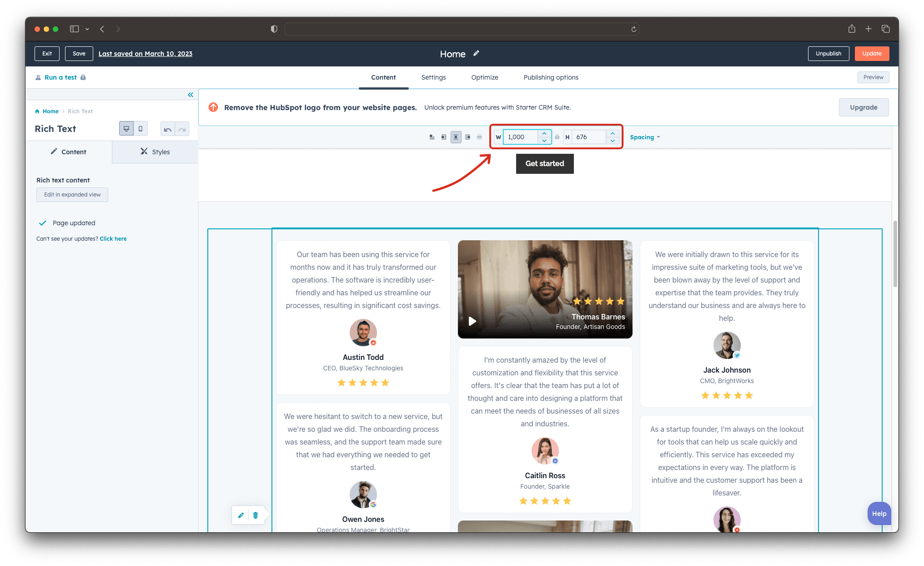Click Run a test link
This screenshot has width=924, height=566.
60,77
